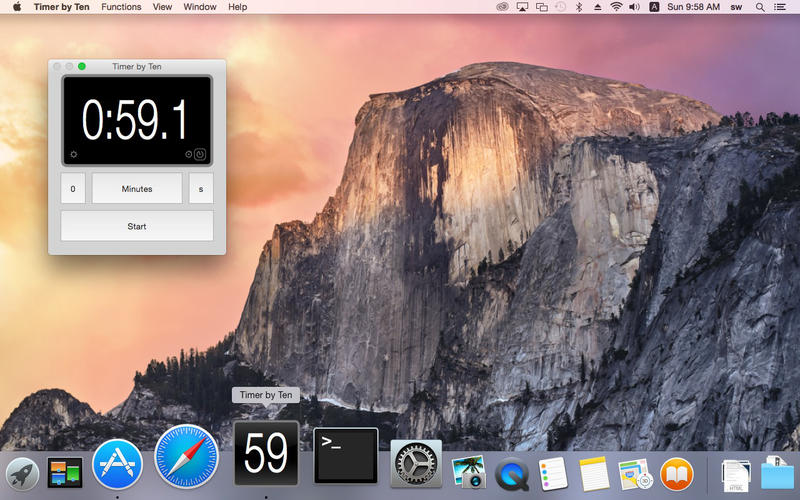Launch Terminal from the Dock

(346, 456)
